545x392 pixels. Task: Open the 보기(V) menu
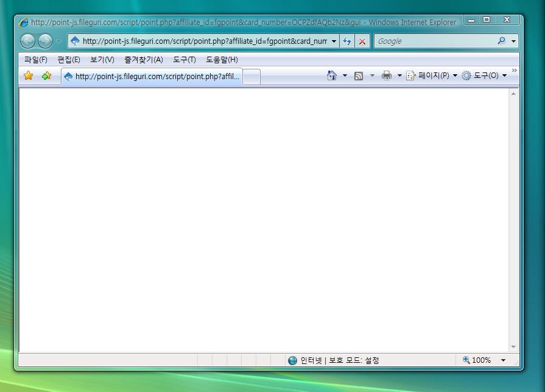click(102, 60)
